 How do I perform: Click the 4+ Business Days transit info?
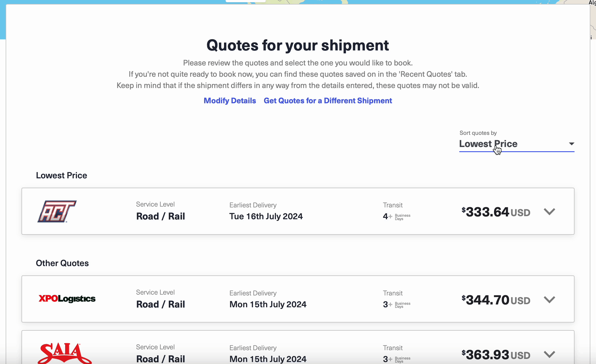click(396, 217)
